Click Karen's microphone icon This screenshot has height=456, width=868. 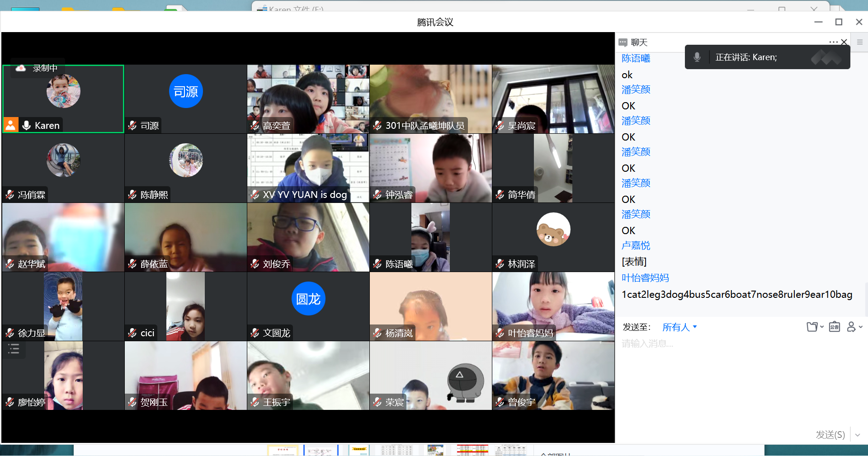[x=27, y=125]
